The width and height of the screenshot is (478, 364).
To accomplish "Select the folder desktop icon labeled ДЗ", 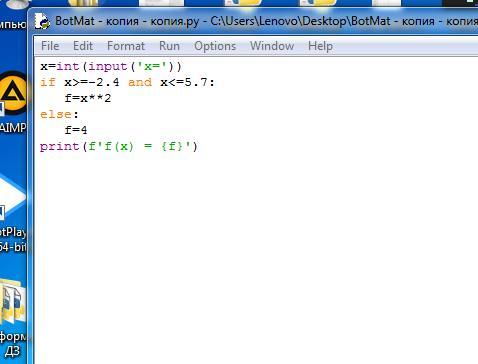I will pos(13,302).
